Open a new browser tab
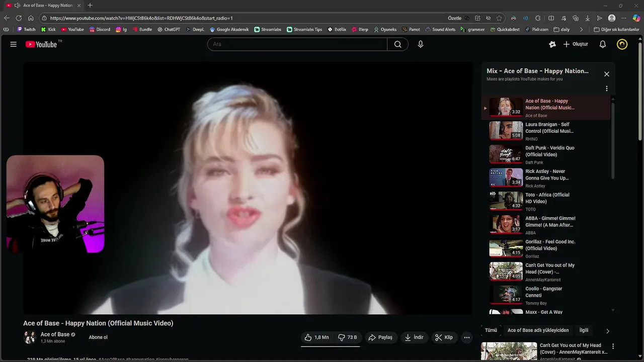 (90, 6)
